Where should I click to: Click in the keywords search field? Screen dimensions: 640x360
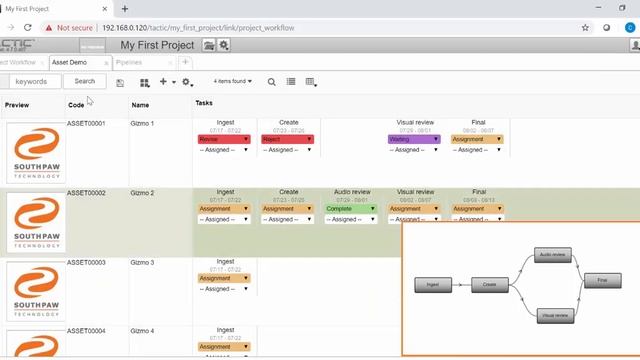(x=35, y=82)
